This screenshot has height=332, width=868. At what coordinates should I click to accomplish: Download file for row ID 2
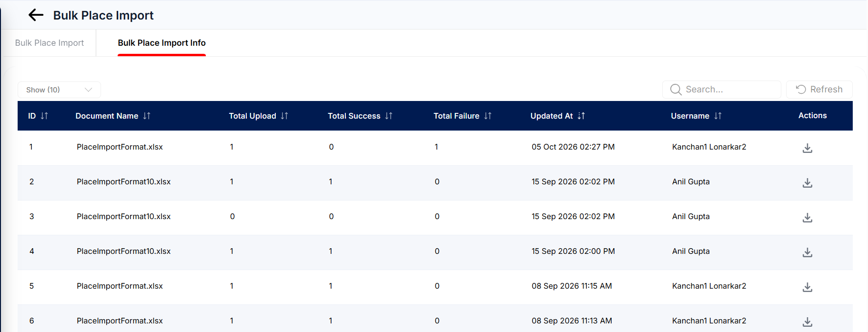(807, 183)
